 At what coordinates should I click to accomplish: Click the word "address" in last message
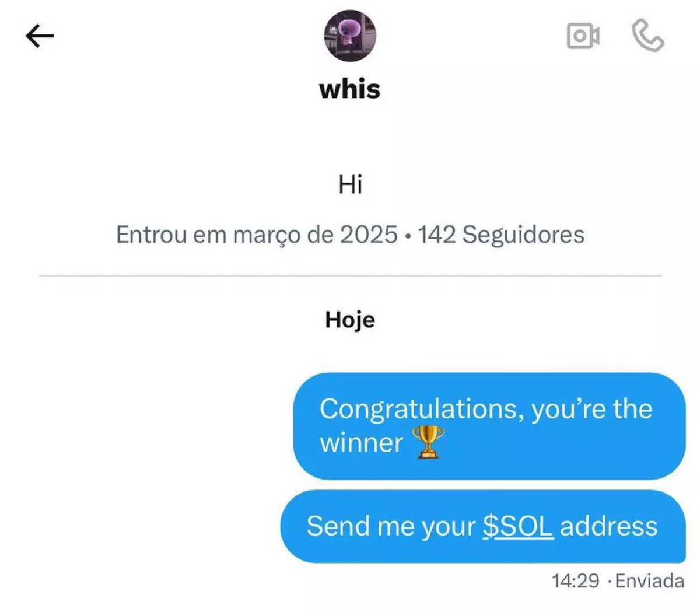(x=608, y=526)
